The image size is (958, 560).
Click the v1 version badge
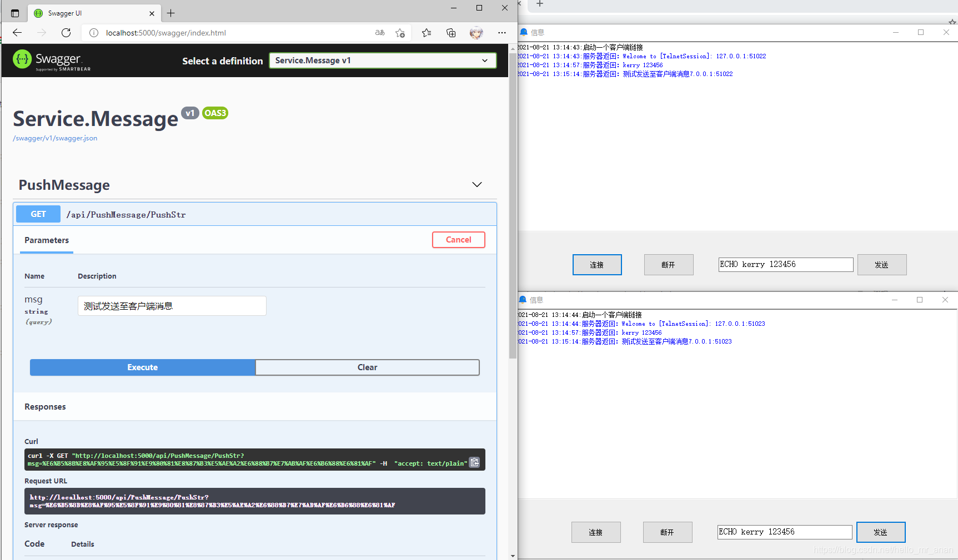tap(190, 113)
